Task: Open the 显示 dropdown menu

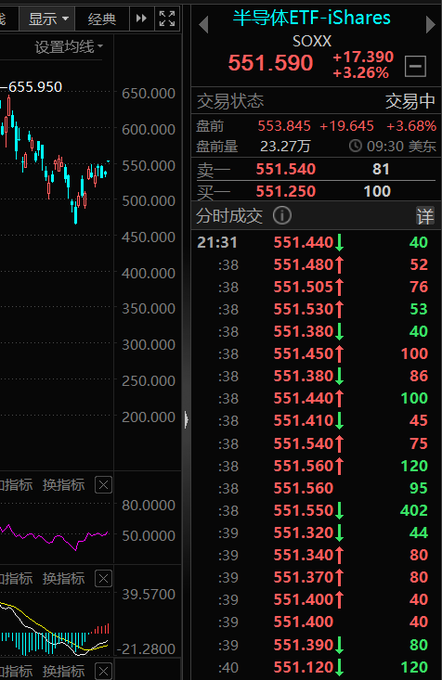Action: coord(48,19)
